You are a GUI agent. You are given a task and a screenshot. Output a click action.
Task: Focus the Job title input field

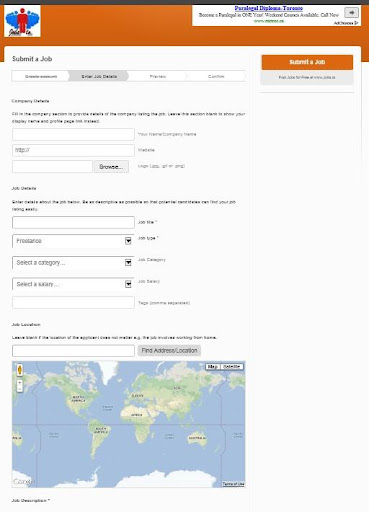click(x=73, y=222)
